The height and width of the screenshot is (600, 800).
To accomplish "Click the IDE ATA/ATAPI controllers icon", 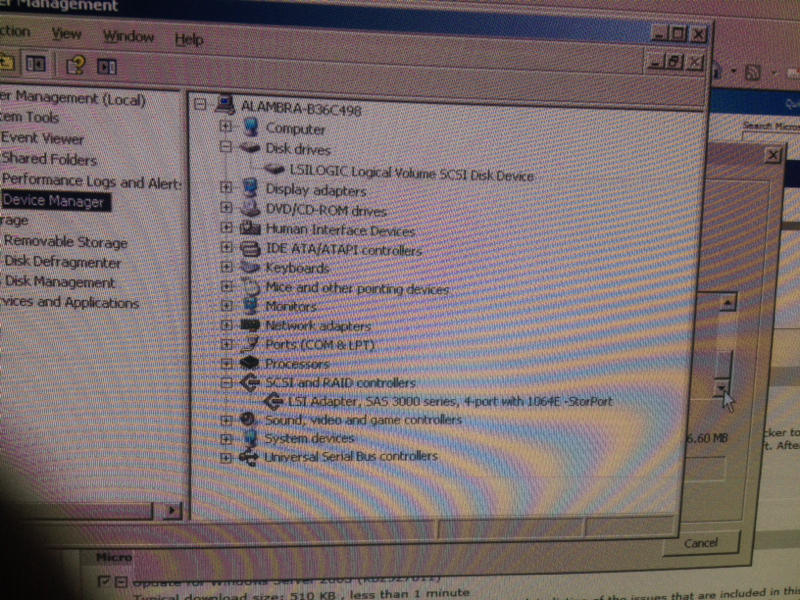I will [250, 248].
